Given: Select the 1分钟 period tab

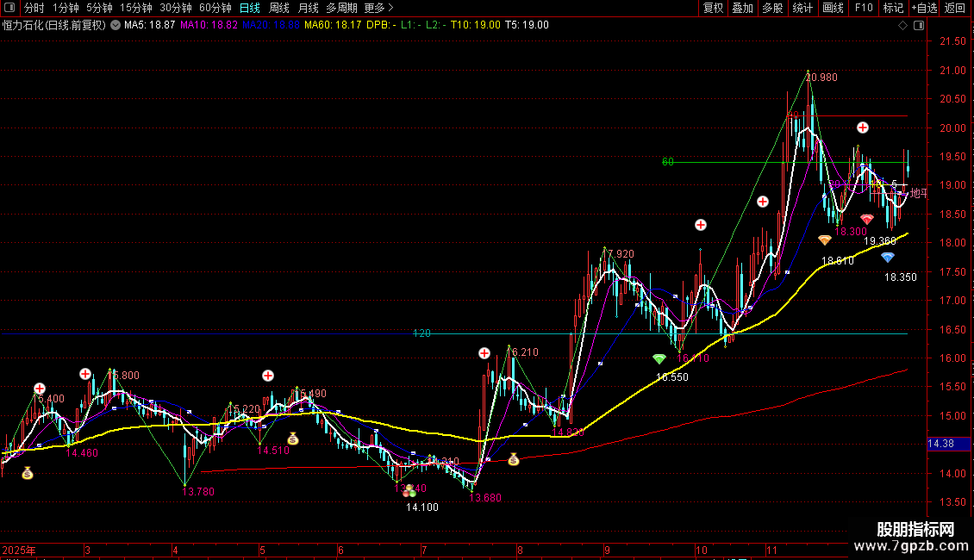Looking at the screenshot, I should [66, 8].
